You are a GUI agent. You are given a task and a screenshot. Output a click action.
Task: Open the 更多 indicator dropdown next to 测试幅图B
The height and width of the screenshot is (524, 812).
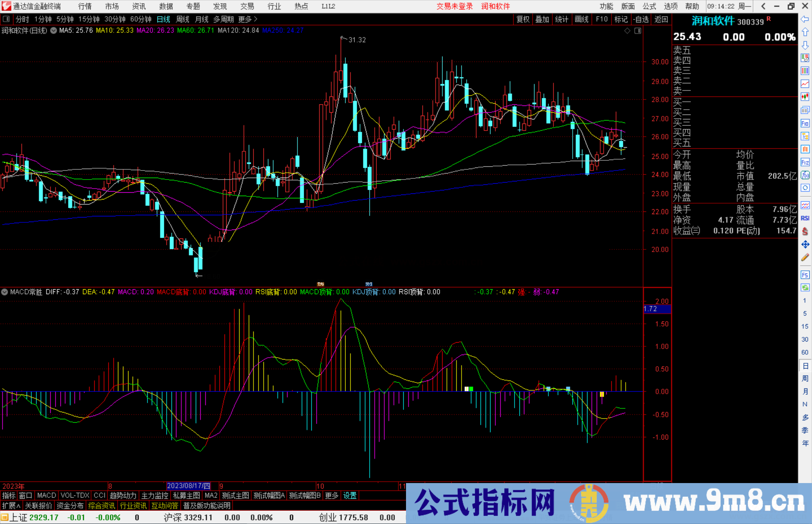point(331,496)
